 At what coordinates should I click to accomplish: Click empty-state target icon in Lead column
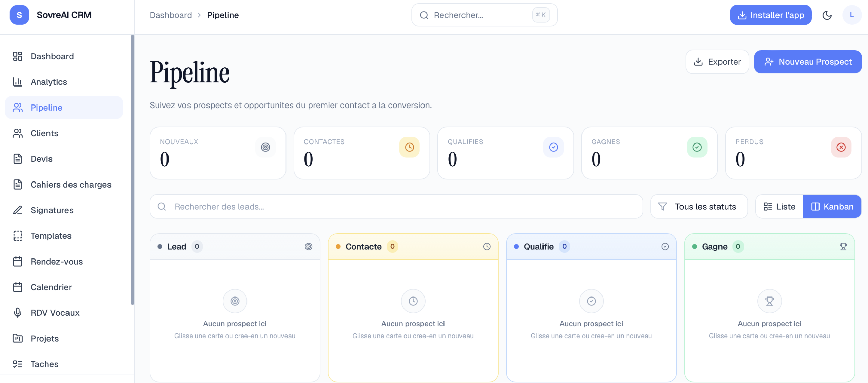(x=235, y=301)
